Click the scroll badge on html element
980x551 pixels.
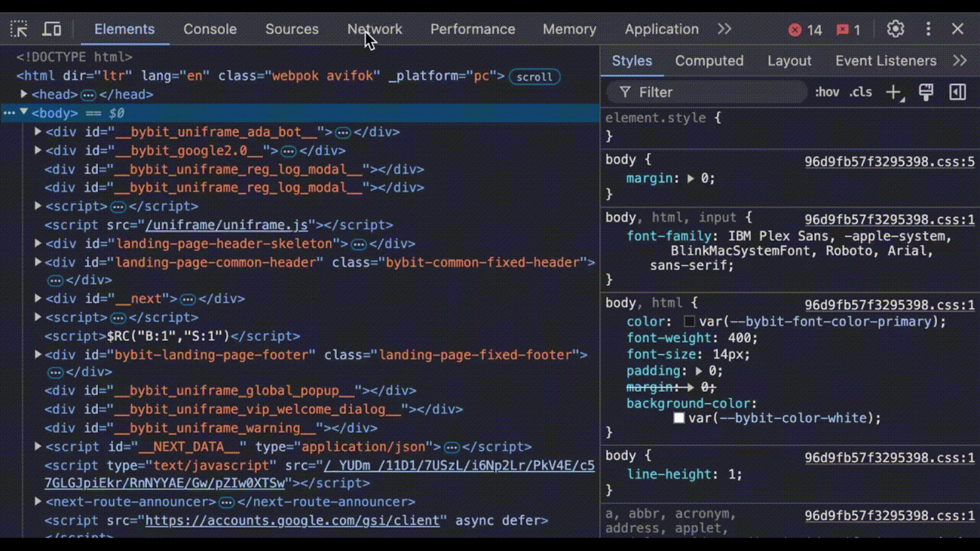coord(534,77)
